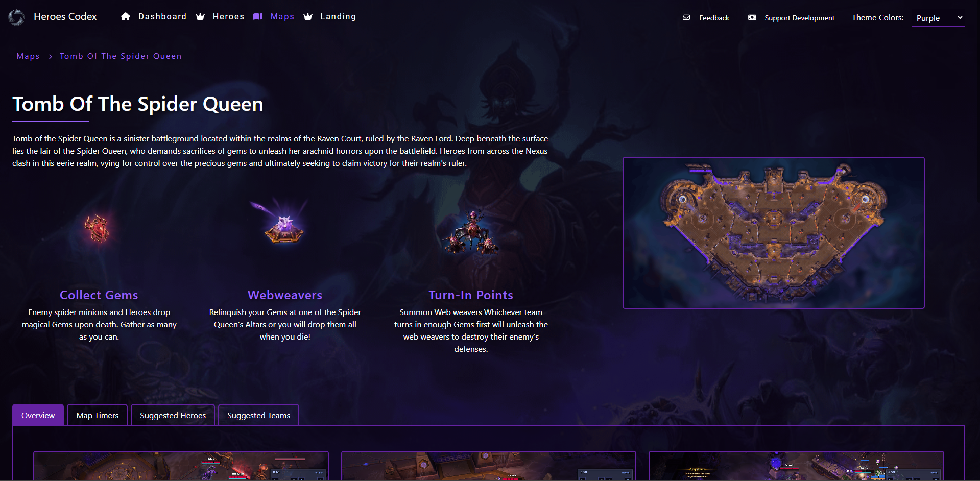The width and height of the screenshot is (980, 481).
Task: Click the Heroes Codex swirl logo
Action: coord(16,17)
